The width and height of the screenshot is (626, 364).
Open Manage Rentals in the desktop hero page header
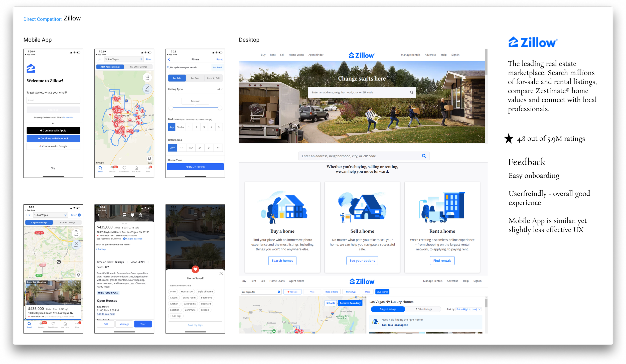tap(410, 55)
